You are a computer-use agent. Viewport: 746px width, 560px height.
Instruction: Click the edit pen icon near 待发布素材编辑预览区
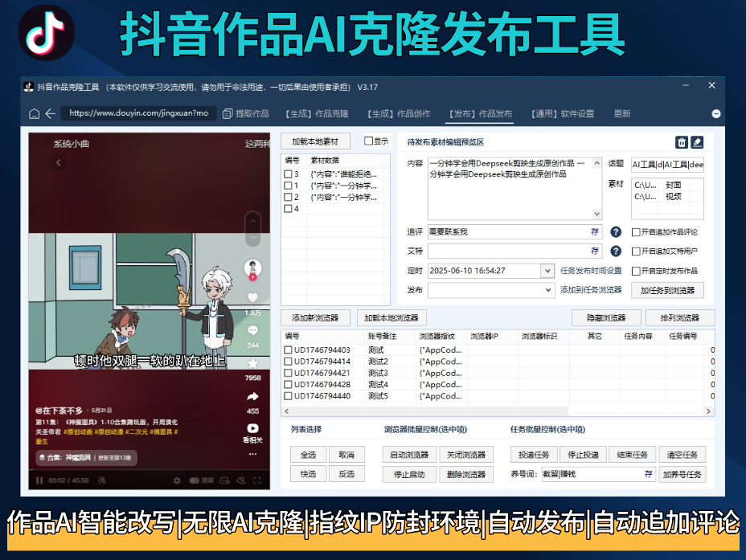697,142
